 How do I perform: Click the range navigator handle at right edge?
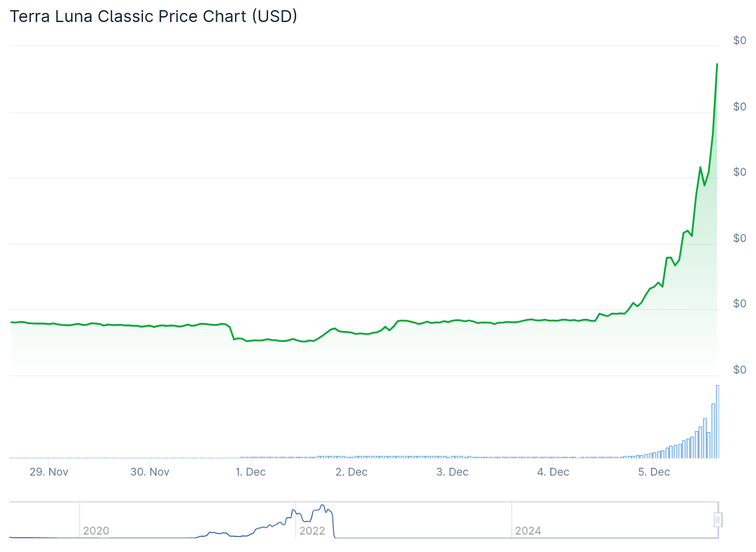[718, 520]
